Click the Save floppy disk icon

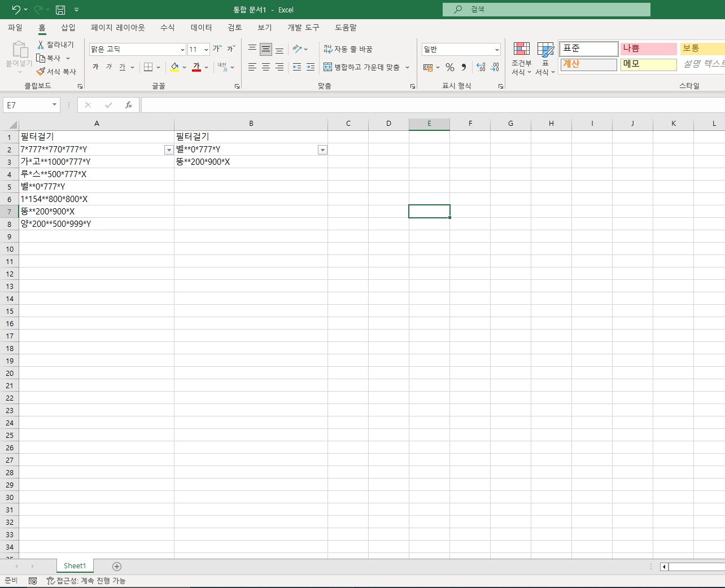[x=60, y=10]
